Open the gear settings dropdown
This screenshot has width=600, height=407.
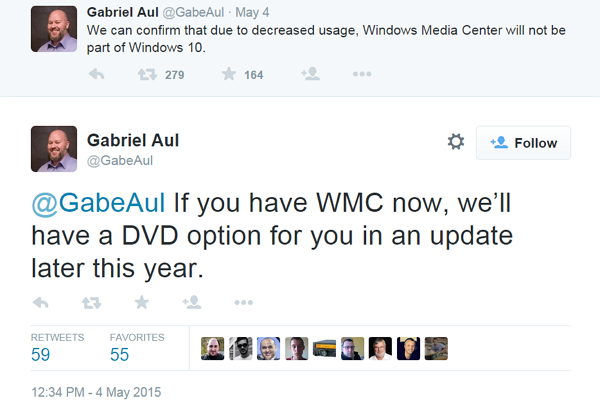[456, 143]
